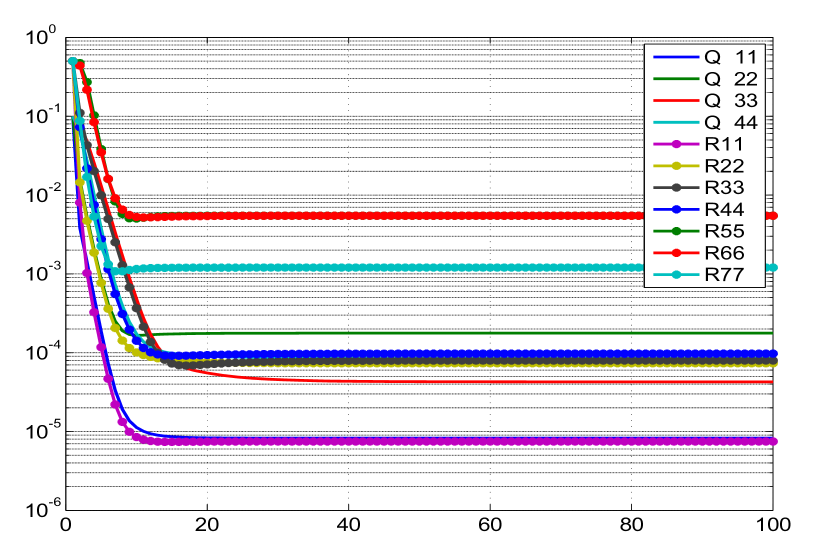831x554 pixels.
Task: Click the R44 legend label
Action: (x=724, y=209)
